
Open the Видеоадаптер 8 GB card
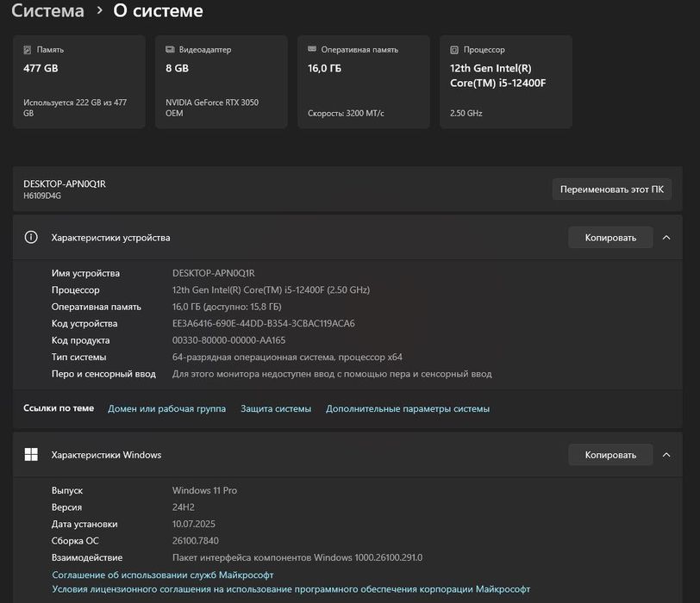[221, 82]
